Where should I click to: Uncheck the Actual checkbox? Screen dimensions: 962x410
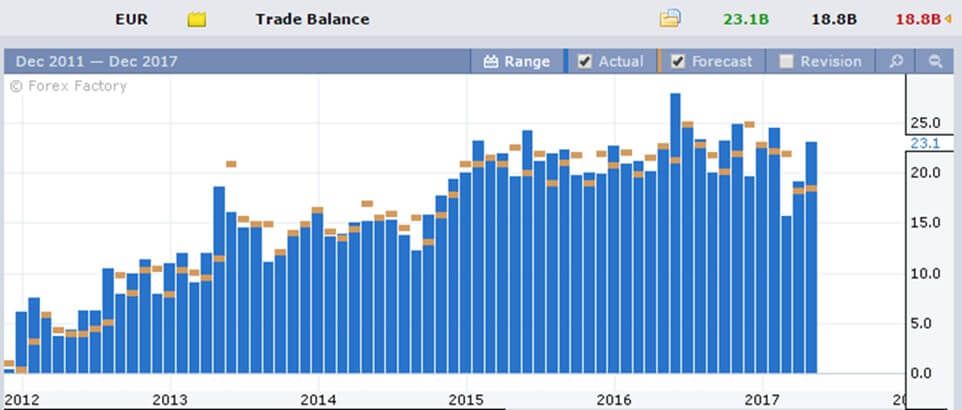tap(585, 61)
